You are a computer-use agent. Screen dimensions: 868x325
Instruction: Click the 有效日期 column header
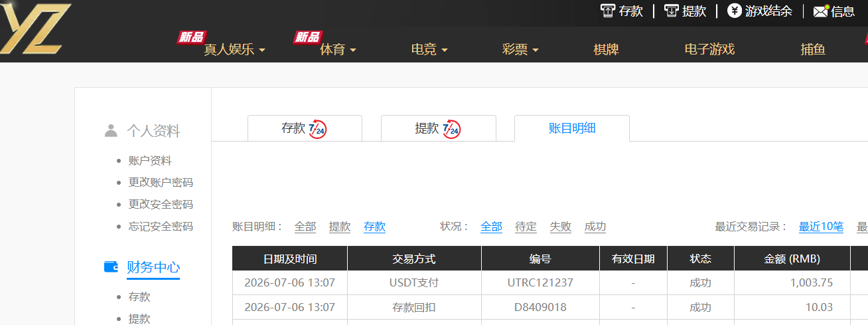pos(633,259)
